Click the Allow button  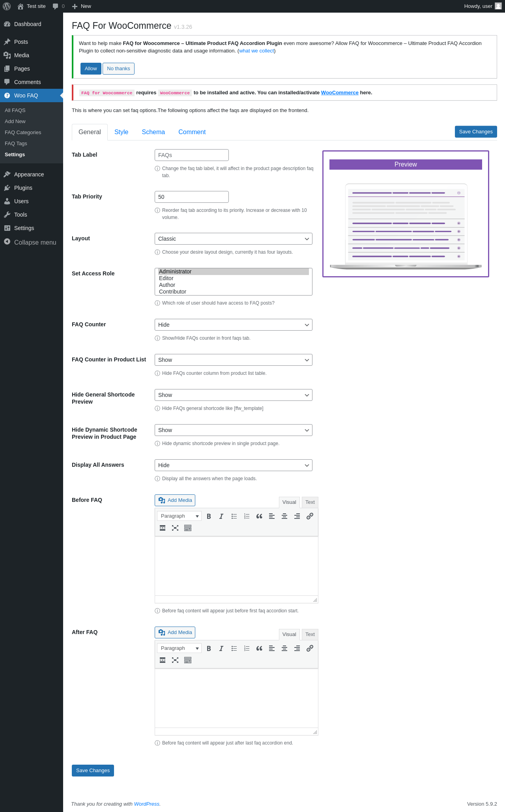pos(91,69)
